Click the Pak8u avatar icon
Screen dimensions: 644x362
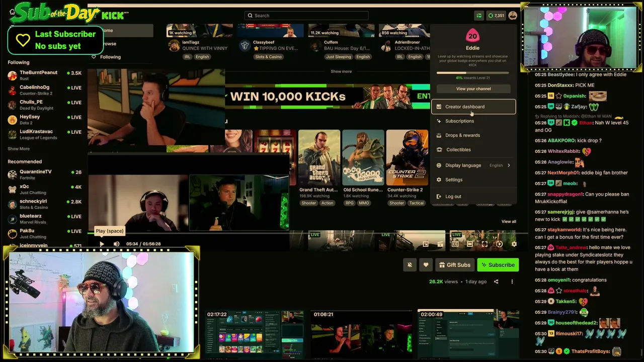click(13, 234)
